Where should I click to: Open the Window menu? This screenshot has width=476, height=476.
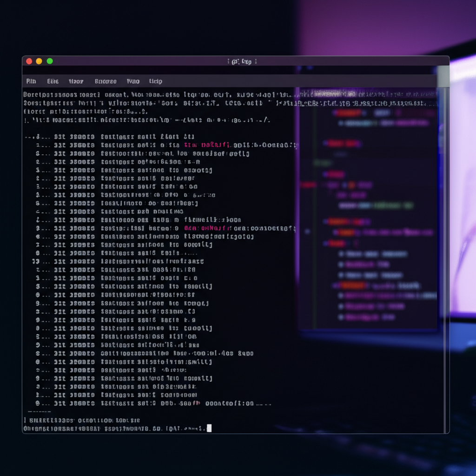[x=133, y=81]
